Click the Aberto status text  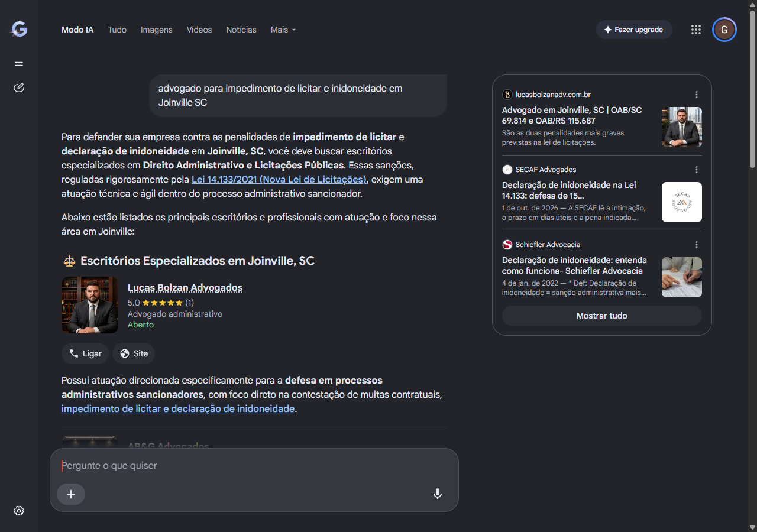[141, 325]
